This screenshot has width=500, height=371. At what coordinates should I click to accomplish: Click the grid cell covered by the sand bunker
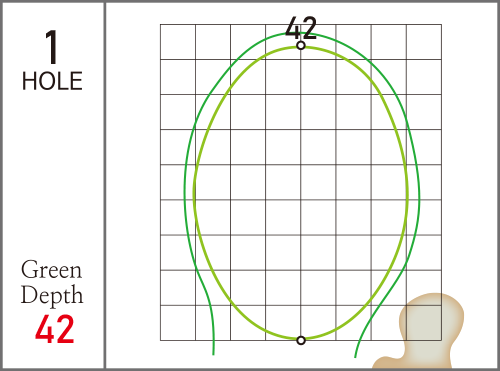(x=424, y=323)
